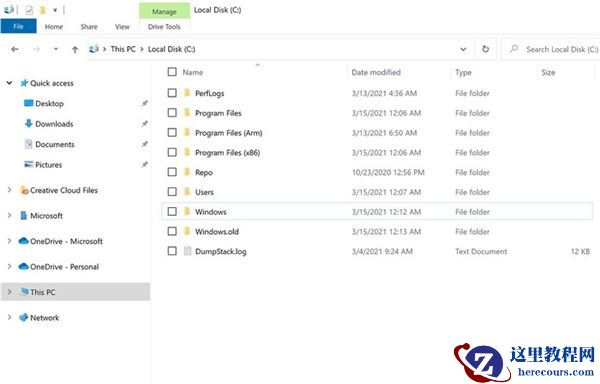Screen dimensions: 600x384
Task: Sort by the Size column header
Action: pyautogui.click(x=548, y=73)
